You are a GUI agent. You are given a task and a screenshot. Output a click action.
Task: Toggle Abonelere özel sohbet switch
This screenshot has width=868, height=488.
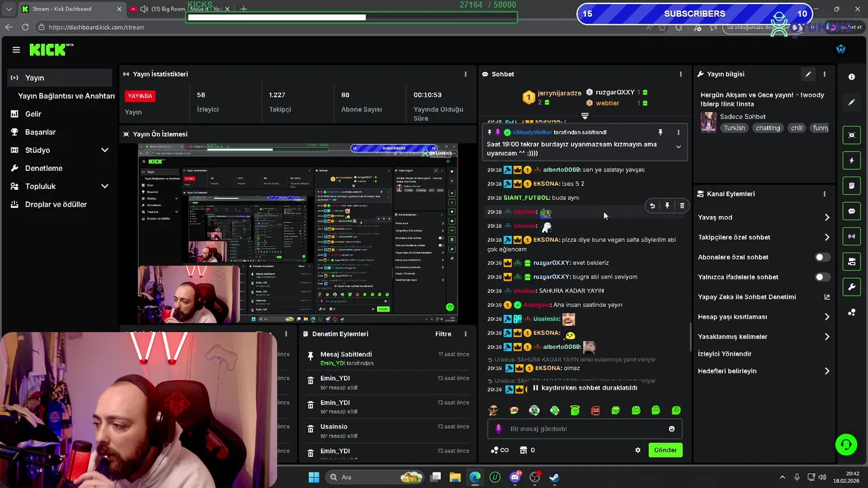coord(822,258)
